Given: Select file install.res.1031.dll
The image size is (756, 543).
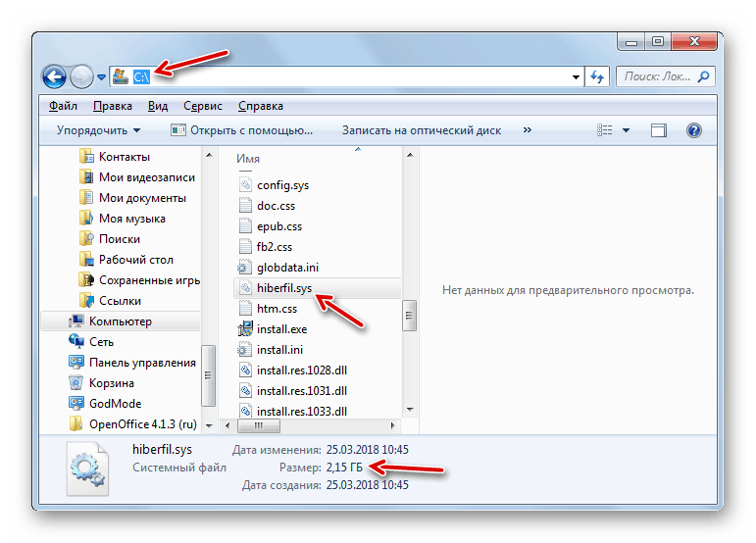Looking at the screenshot, I should pyautogui.click(x=293, y=391).
